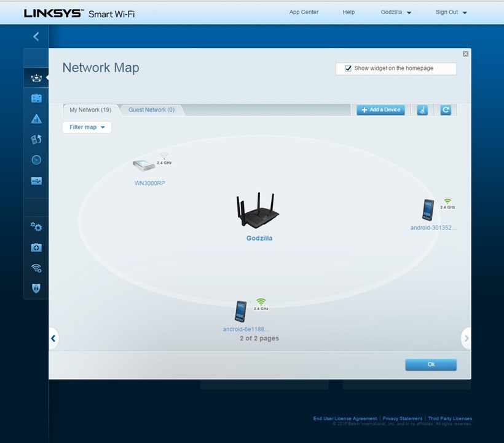
Task: Open the Sign Out dropdown menu
Action: [451, 12]
